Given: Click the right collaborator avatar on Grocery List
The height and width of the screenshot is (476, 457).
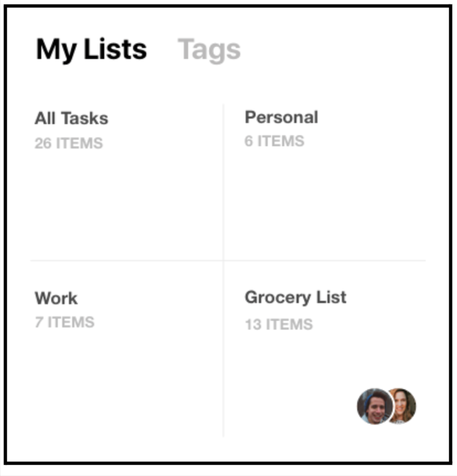Looking at the screenshot, I should [x=402, y=405].
